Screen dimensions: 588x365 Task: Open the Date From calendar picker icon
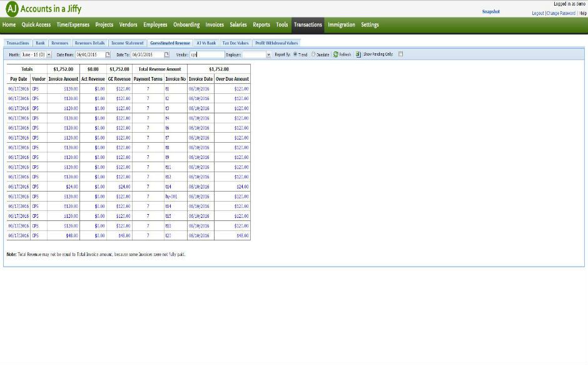(x=108, y=54)
